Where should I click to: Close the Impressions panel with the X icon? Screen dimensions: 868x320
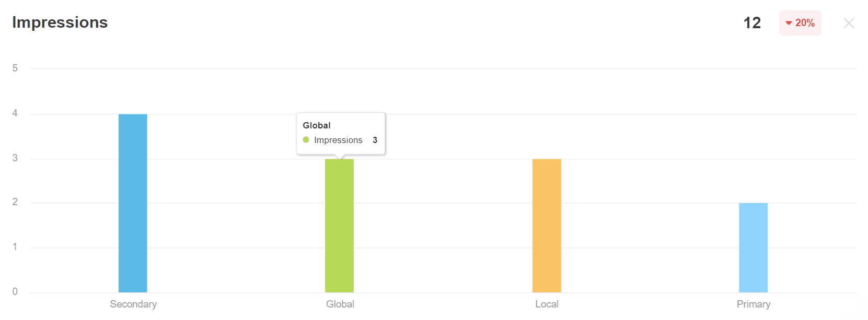[849, 23]
